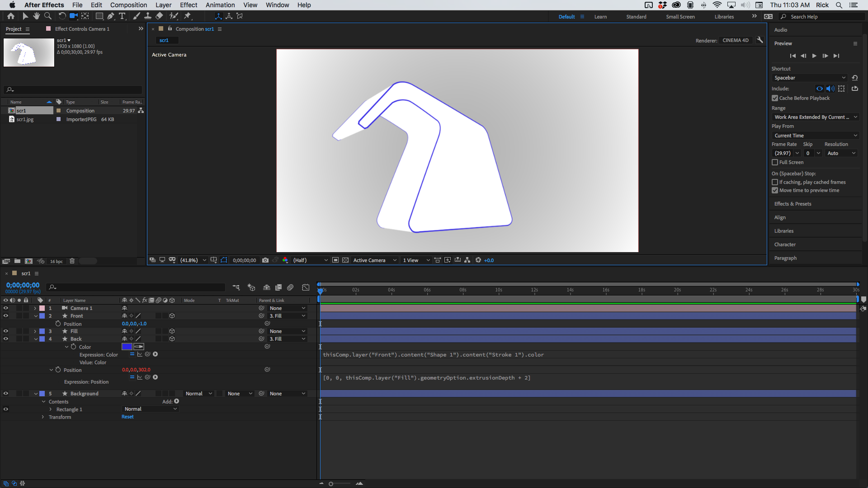Pick the Rotation tool
This screenshot has height=488, width=868.
click(x=62, y=16)
